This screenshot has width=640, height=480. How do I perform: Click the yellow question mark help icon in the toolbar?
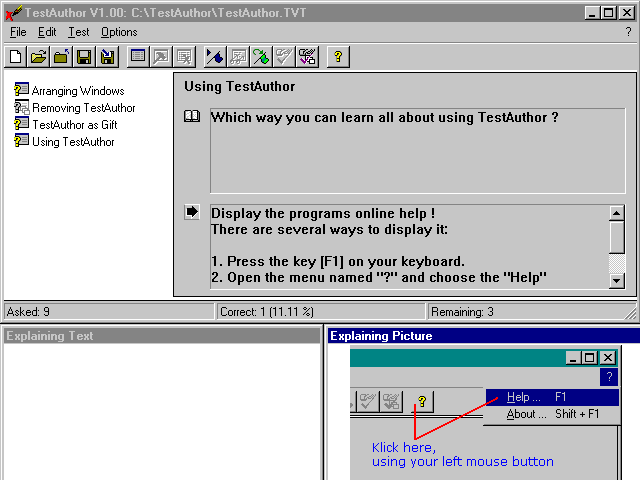pyautogui.click(x=338, y=57)
